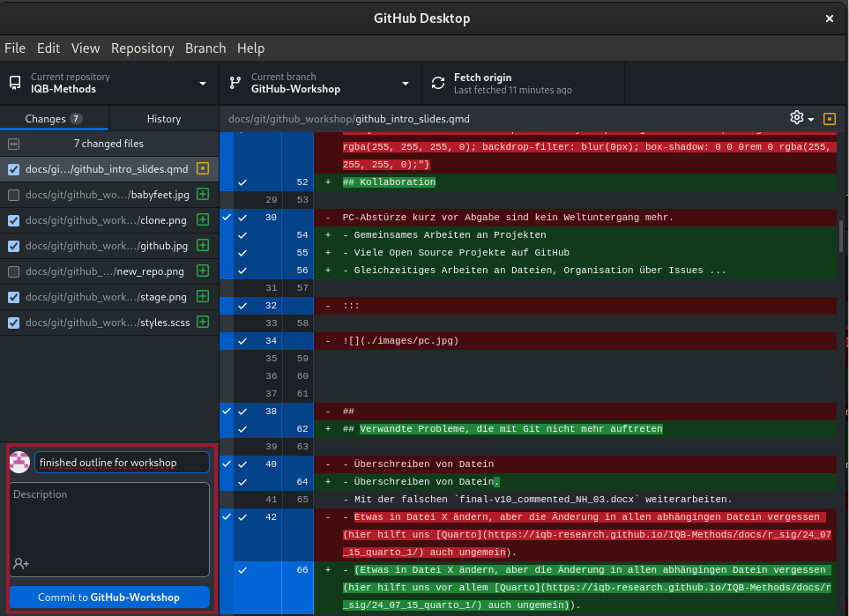Commit to GitHub-Workshop button

point(109,597)
